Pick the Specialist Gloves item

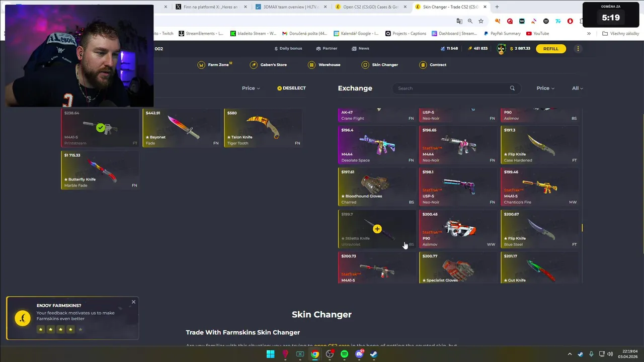tap(458, 267)
